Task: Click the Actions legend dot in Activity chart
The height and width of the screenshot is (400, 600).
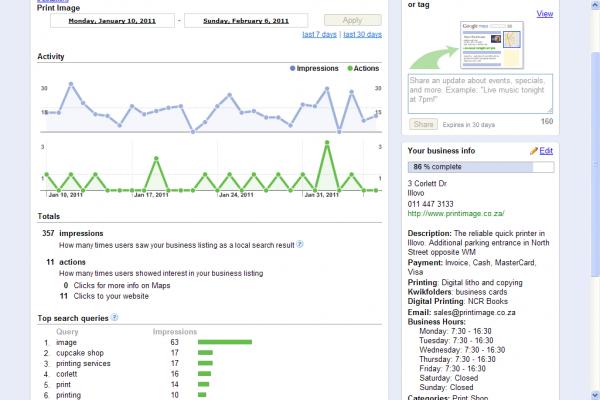Action: 350,69
